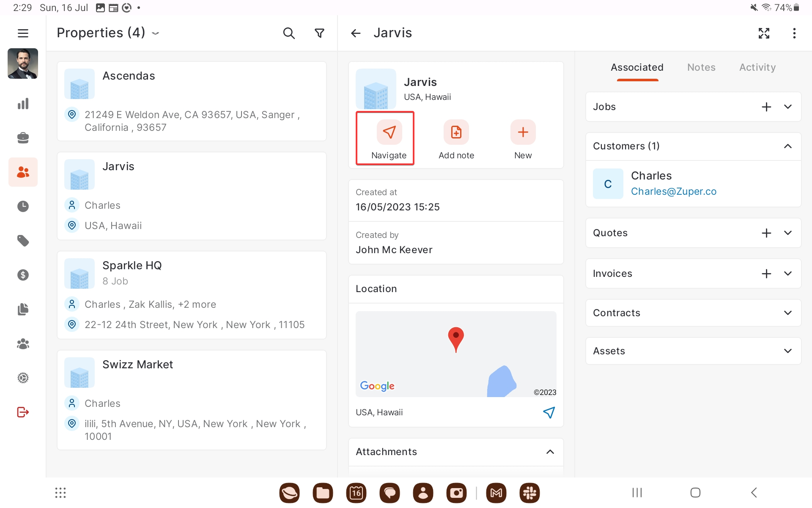Switch to the Notes tab
Screen dimensions: 812x508
pyautogui.click(x=701, y=67)
